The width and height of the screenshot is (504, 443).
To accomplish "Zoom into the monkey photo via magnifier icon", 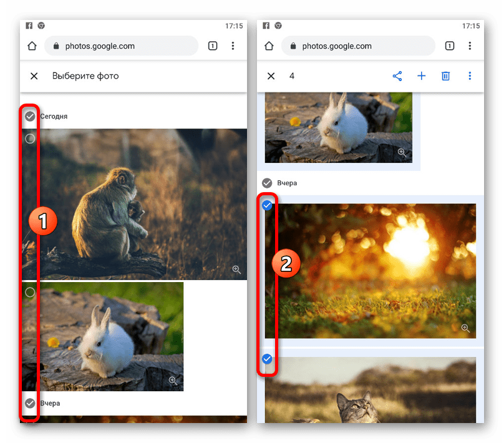I will 236,270.
